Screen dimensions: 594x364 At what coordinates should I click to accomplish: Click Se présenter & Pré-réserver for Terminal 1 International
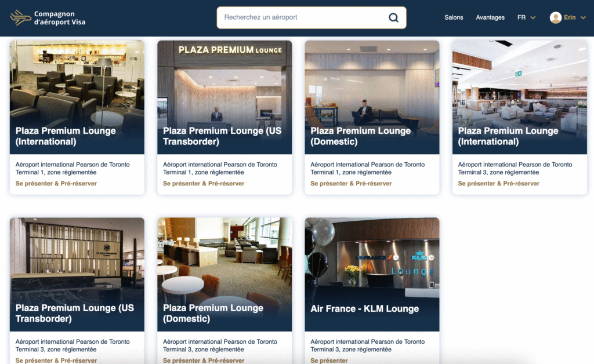coord(56,184)
